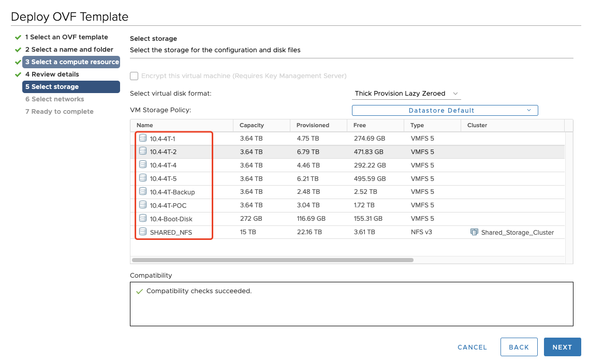Image resolution: width=589 pixels, height=364 pixels.
Task: Open the virtual disk format dropdown
Action: tap(406, 94)
